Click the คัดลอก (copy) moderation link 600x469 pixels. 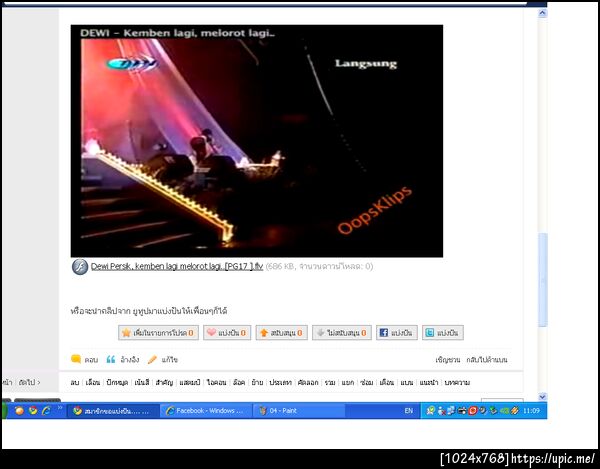[x=308, y=382]
